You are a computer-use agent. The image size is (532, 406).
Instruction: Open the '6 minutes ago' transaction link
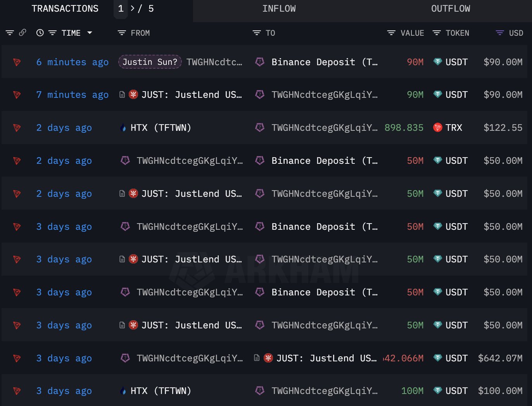pyautogui.click(x=73, y=62)
